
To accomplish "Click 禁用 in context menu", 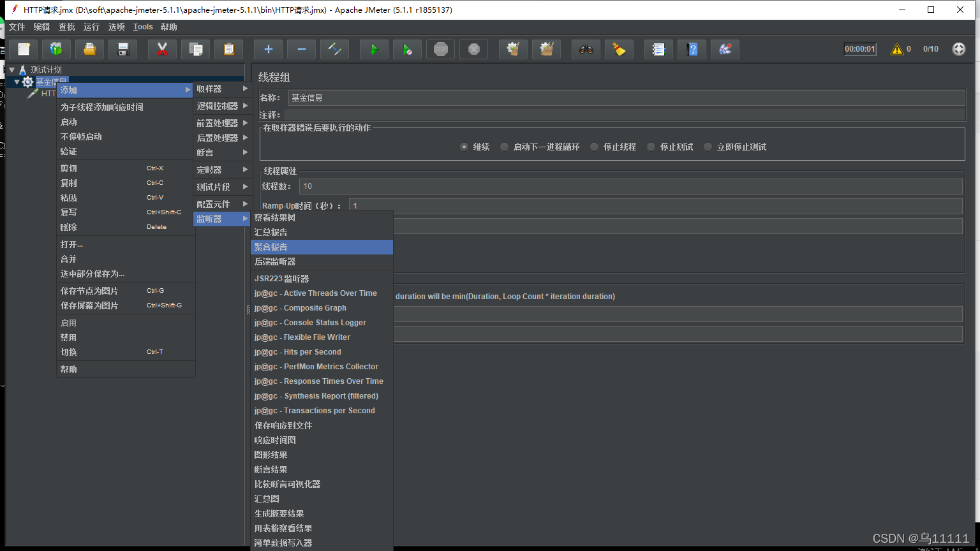I will click(126, 337).
